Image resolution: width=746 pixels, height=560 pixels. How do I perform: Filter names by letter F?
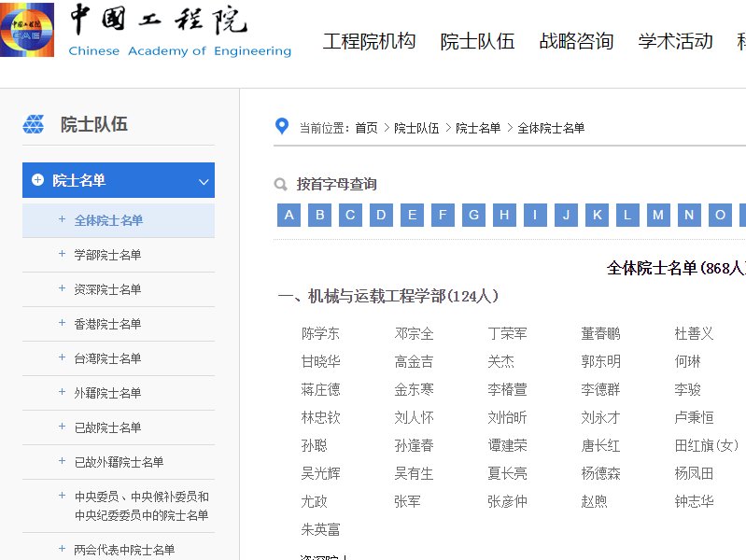tap(443, 215)
